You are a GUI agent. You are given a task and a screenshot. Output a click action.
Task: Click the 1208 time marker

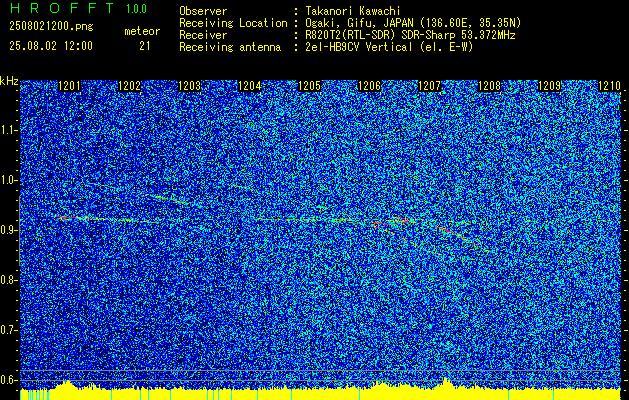point(490,86)
